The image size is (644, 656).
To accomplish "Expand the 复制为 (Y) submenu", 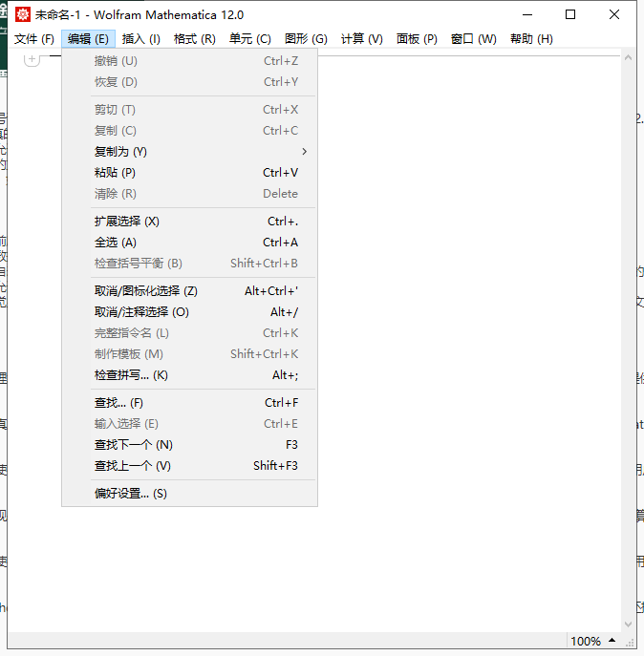I will (x=190, y=152).
